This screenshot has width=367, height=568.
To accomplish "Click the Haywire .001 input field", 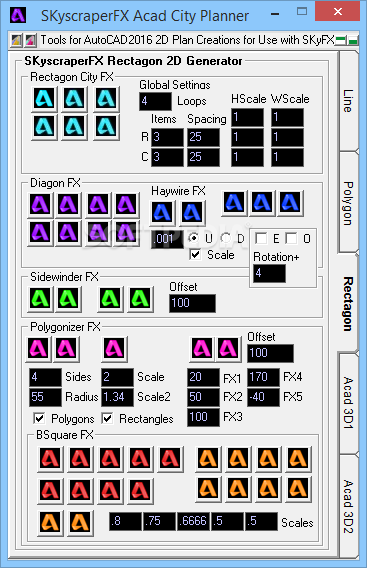I will pos(167,239).
